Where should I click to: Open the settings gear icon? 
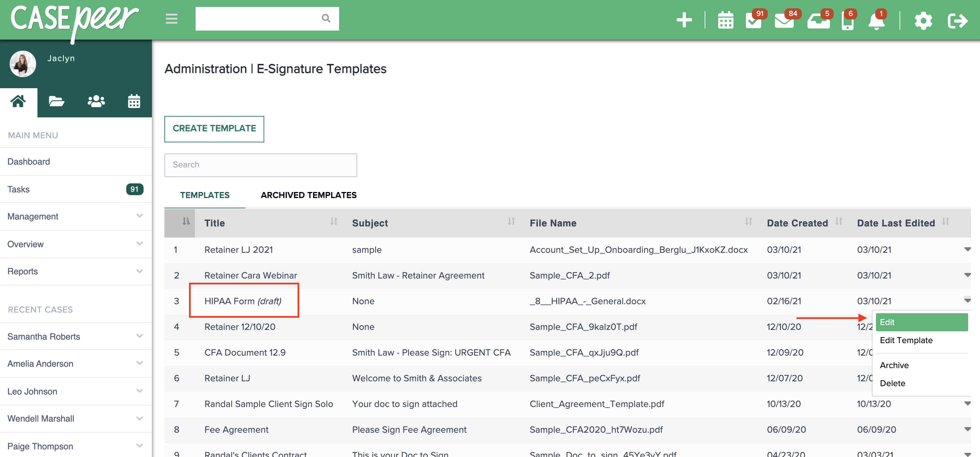pos(923,21)
